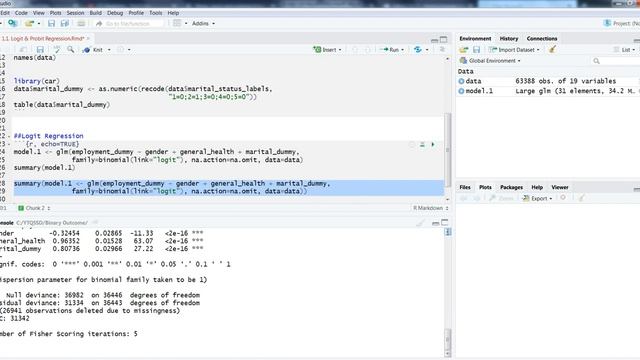Open the Global Environment dropdown
Viewport: 640px width, 360px height.
coord(490,60)
